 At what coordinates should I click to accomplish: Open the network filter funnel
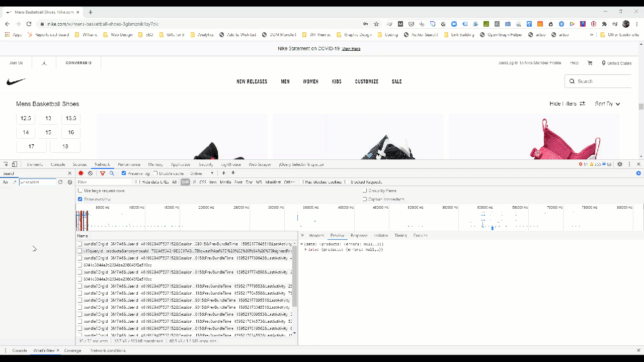[x=102, y=173]
